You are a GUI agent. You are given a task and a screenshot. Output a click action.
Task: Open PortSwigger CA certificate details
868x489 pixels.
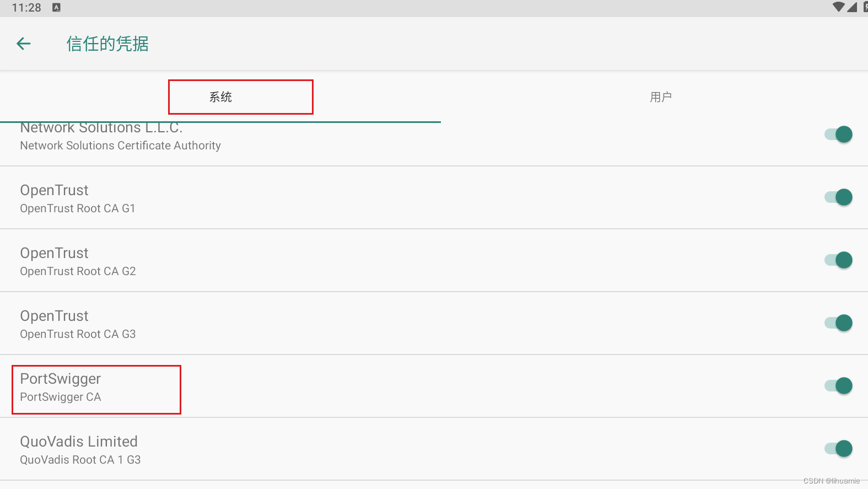pyautogui.click(x=61, y=388)
